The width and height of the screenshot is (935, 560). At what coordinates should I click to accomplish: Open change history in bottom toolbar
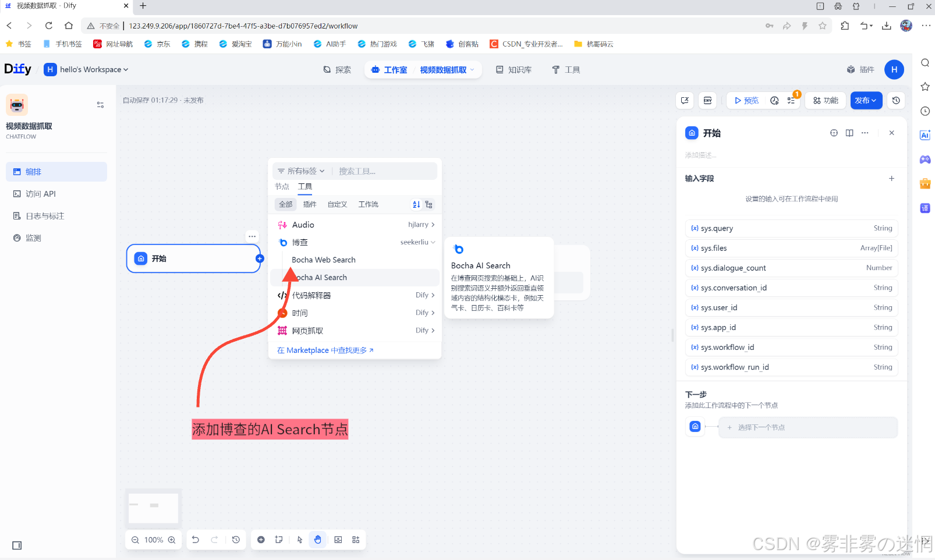[x=236, y=540]
